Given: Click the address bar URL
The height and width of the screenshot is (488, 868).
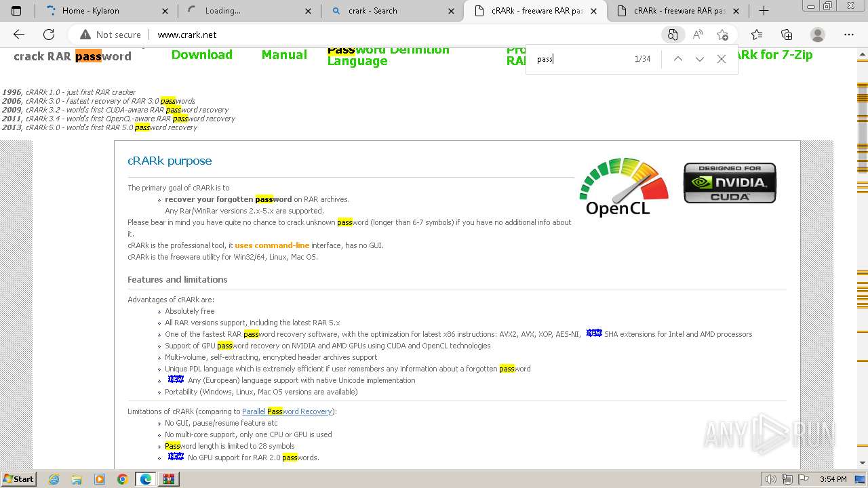Looking at the screenshot, I should click(x=187, y=35).
